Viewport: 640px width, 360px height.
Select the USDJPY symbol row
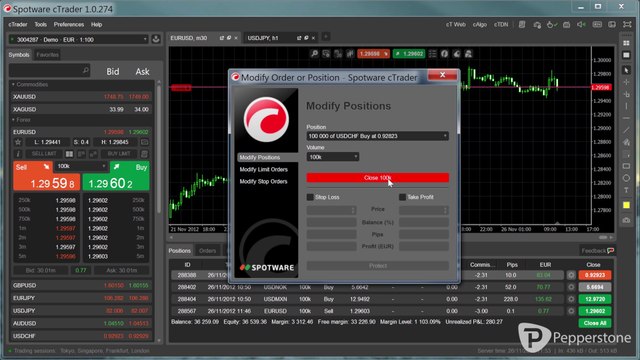tap(81, 311)
